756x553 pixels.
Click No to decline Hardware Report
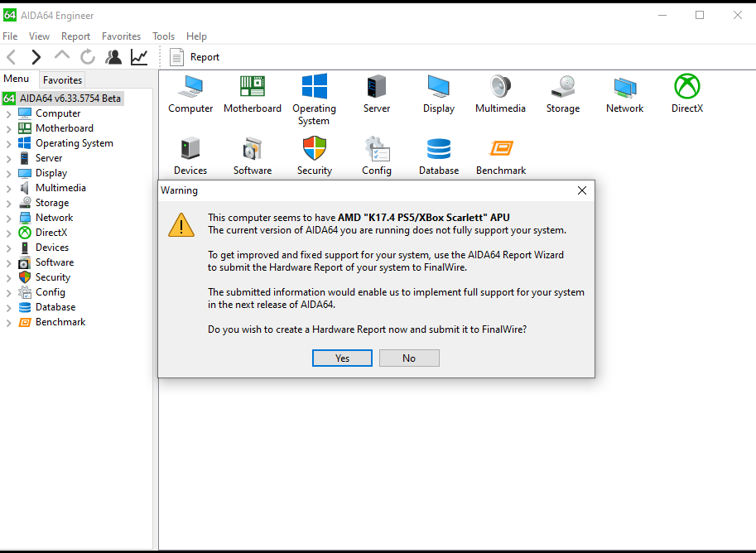[409, 358]
